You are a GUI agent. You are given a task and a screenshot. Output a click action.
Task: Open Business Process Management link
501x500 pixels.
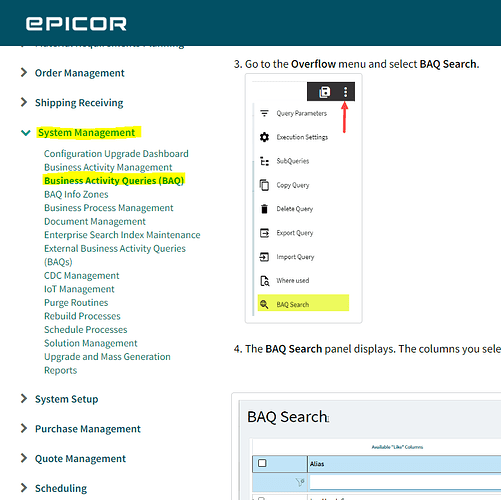click(x=109, y=208)
